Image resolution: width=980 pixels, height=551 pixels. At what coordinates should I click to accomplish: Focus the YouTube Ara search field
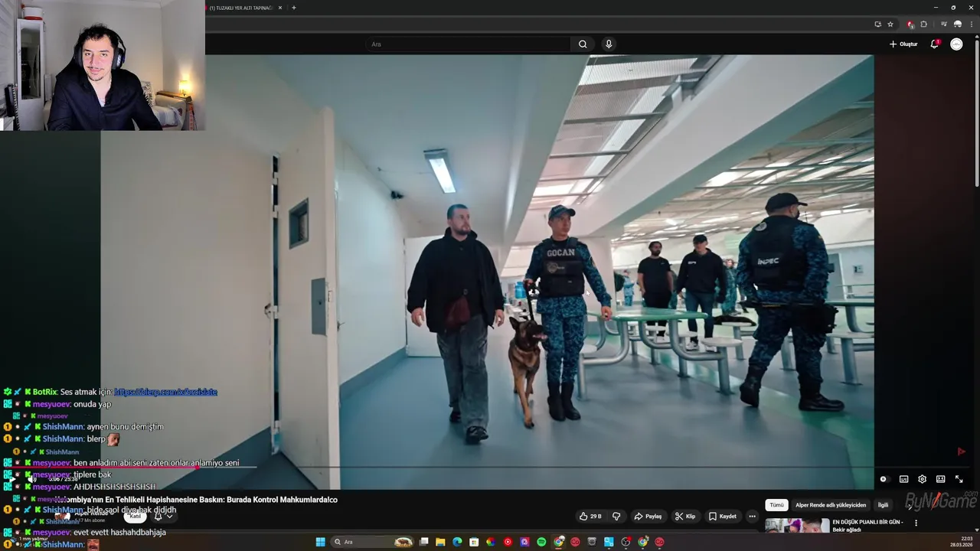(469, 44)
